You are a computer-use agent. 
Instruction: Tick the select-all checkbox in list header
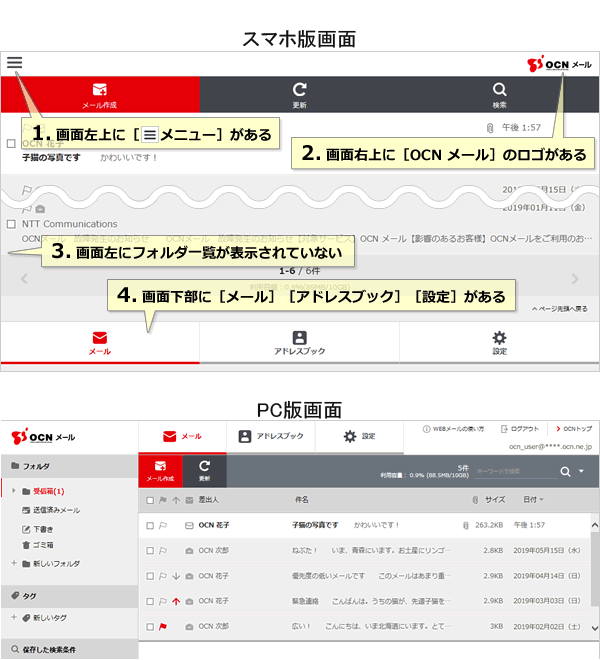150,500
